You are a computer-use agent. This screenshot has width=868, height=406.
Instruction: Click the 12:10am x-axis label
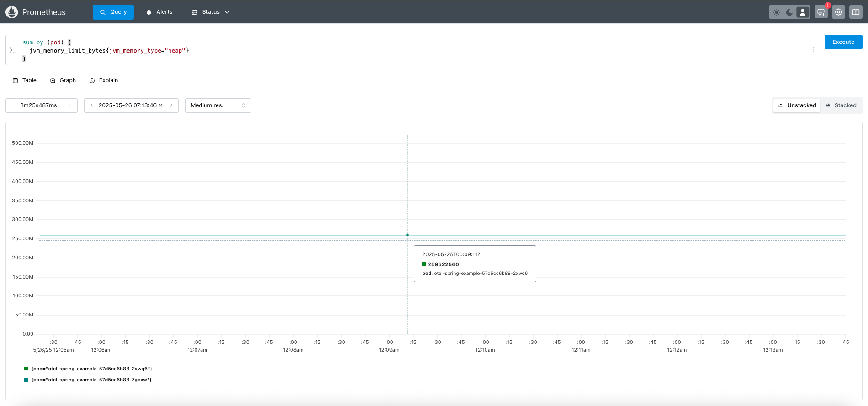point(485,350)
